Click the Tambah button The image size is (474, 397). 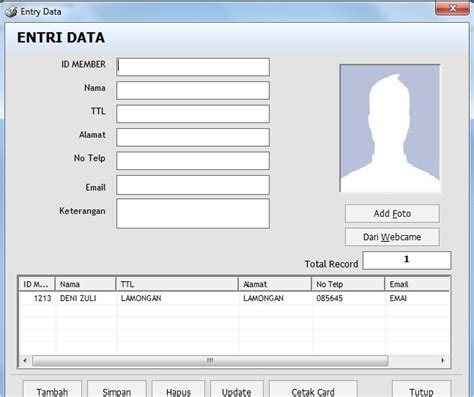[52, 390]
